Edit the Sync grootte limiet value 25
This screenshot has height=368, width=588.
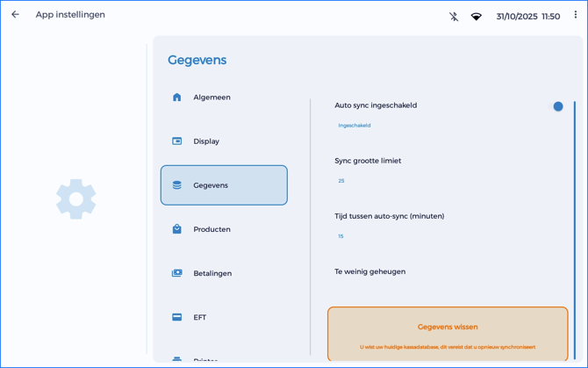[x=341, y=181]
